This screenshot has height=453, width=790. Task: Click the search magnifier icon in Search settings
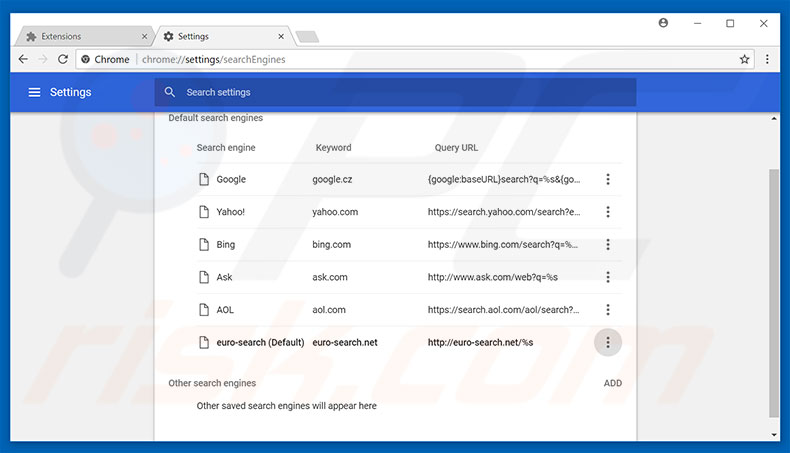(x=170, y=92)
